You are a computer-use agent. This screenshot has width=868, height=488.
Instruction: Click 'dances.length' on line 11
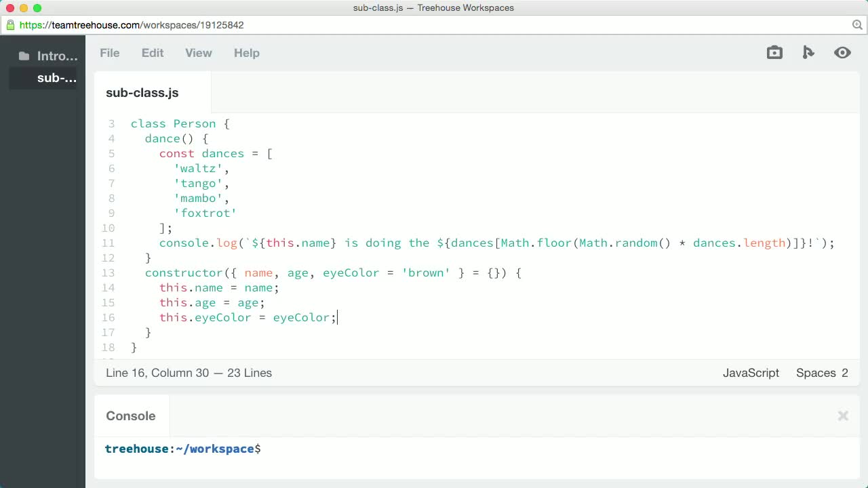(x=739, y=243)
